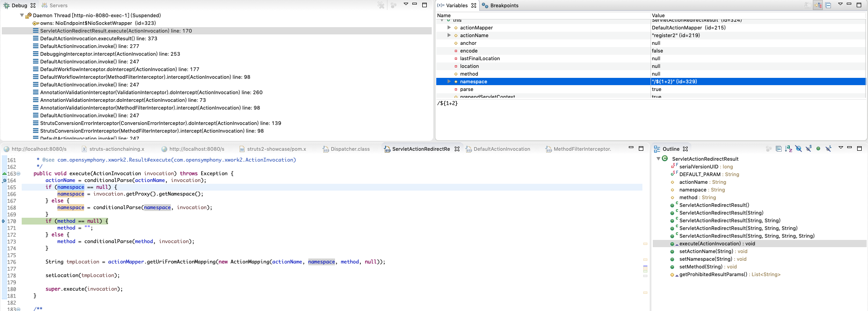Close the Outline view tab
868x311 pixels.
tap(685, 149)
